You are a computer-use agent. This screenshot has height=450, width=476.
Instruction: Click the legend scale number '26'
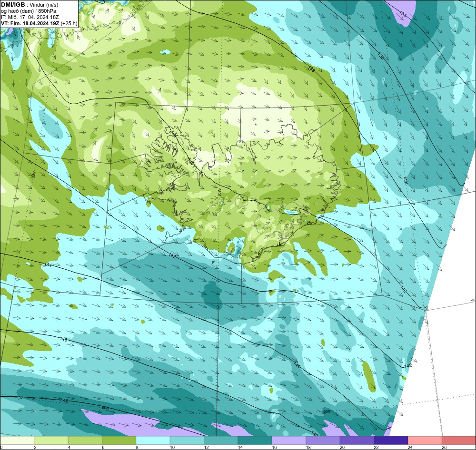coord(444,447)
